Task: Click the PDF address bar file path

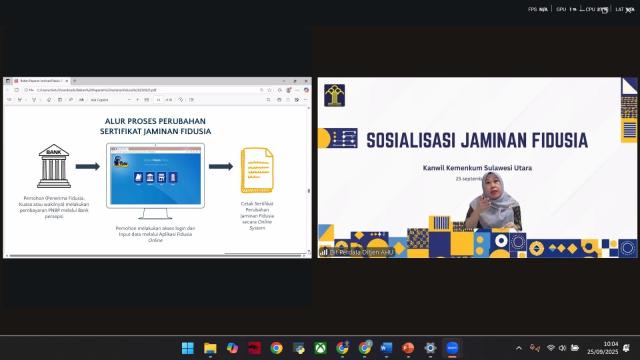Action: tap(96, 90)
